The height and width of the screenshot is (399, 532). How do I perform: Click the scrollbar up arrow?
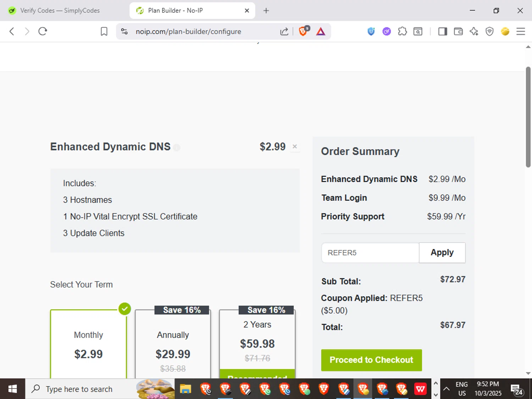point(528,47)
